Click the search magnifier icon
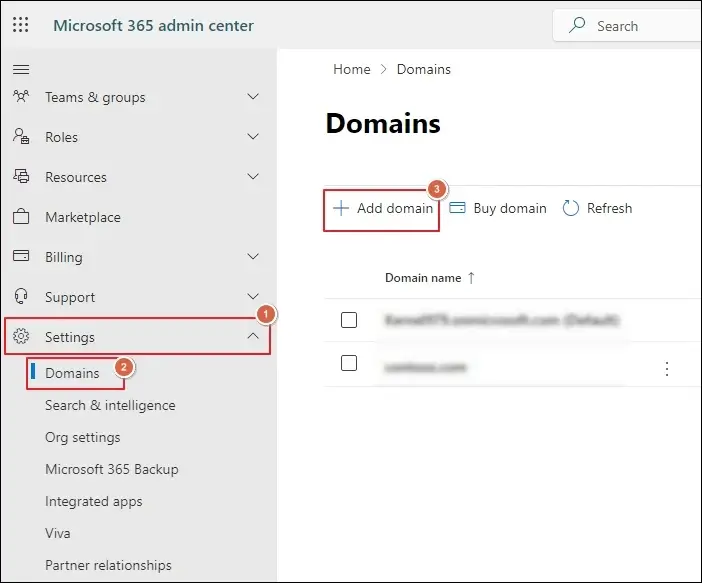The width and height of the screenshot is (702, 583). [577, 25]
